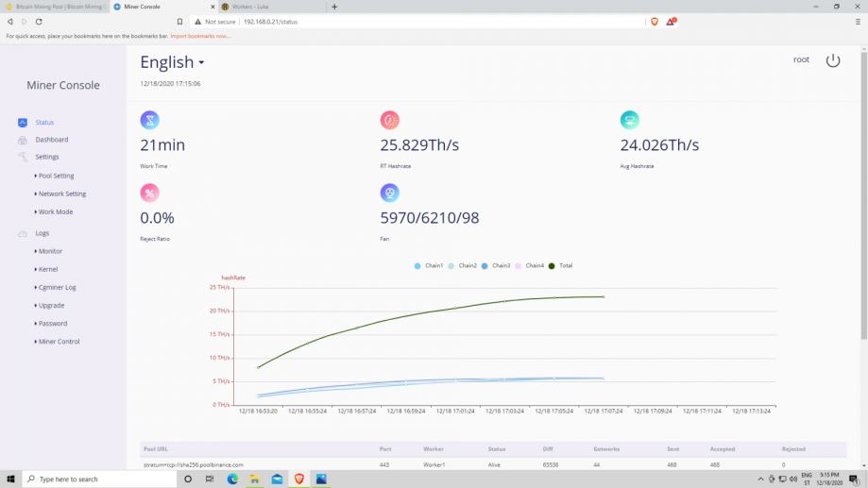Click the Fan speed icon
The image size is (868, 488).
390,193
